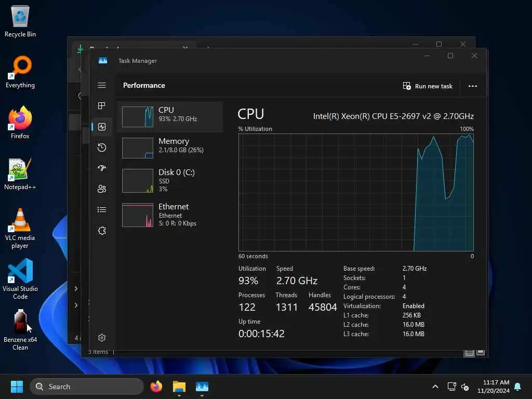Open Task Manager hamburger navigation menu

pos(102,85)
